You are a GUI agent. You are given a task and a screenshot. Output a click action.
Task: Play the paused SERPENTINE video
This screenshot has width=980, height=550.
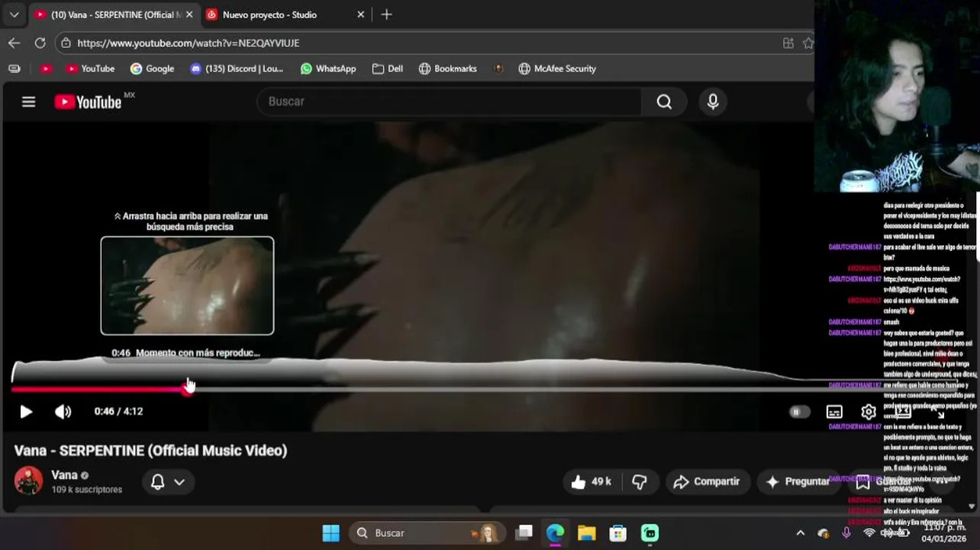pyautogui.click(x=26, y=412)
